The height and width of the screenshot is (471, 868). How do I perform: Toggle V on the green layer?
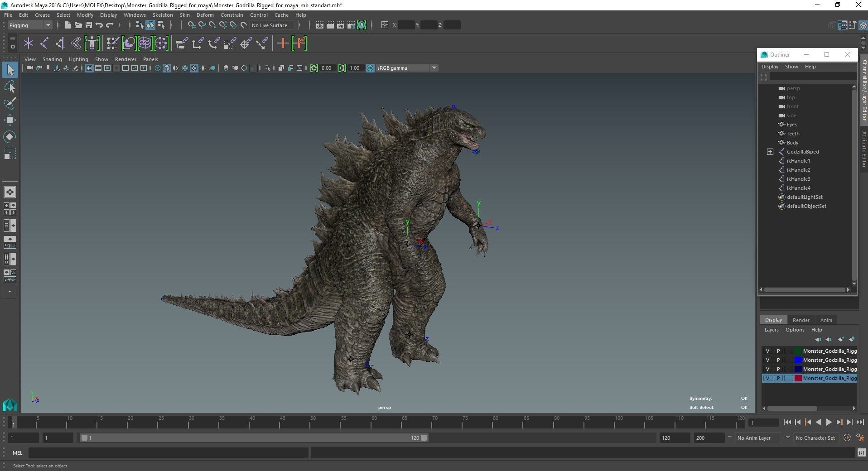[767, 351]
